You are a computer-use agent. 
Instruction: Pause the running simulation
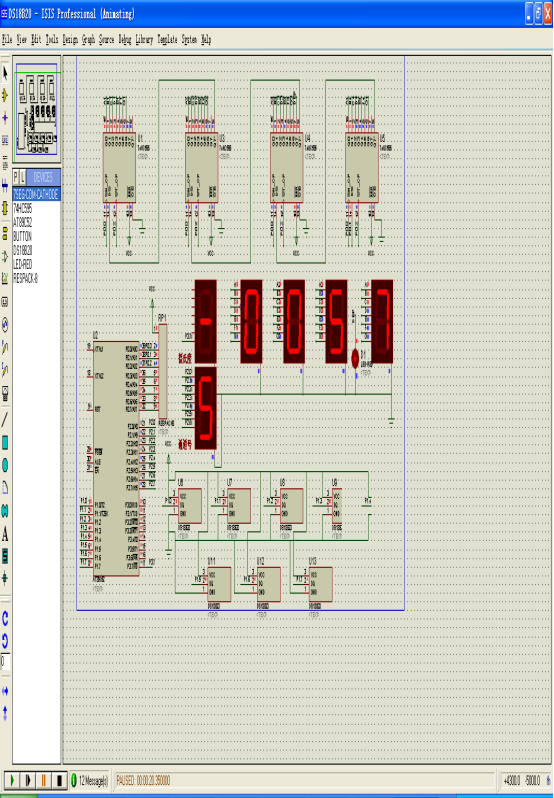44,780
